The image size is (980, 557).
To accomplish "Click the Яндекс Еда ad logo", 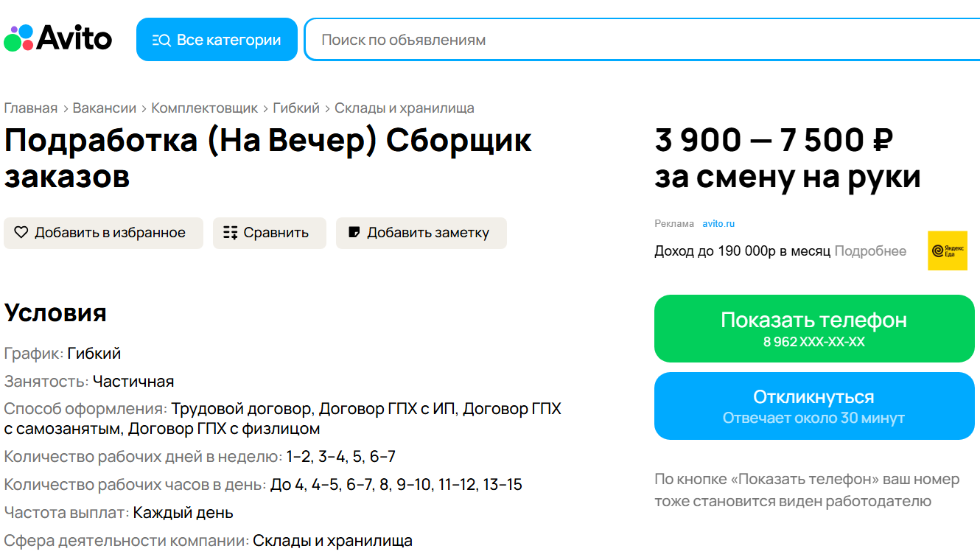I will click(x=947, y=251).
